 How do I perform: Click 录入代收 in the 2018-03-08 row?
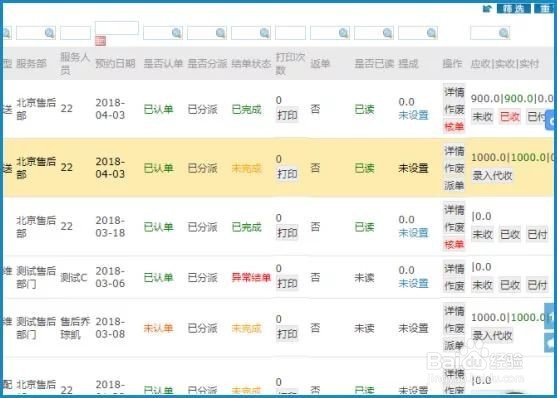point(492,335)
